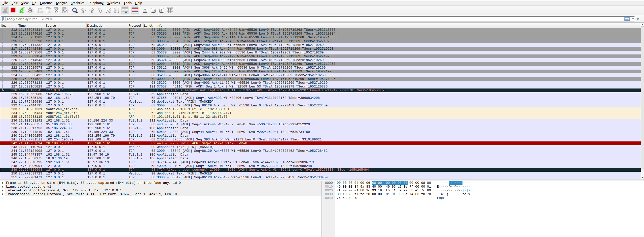Open the display filter history dropdown
This screenshot has width=644, height=237.
633,19
